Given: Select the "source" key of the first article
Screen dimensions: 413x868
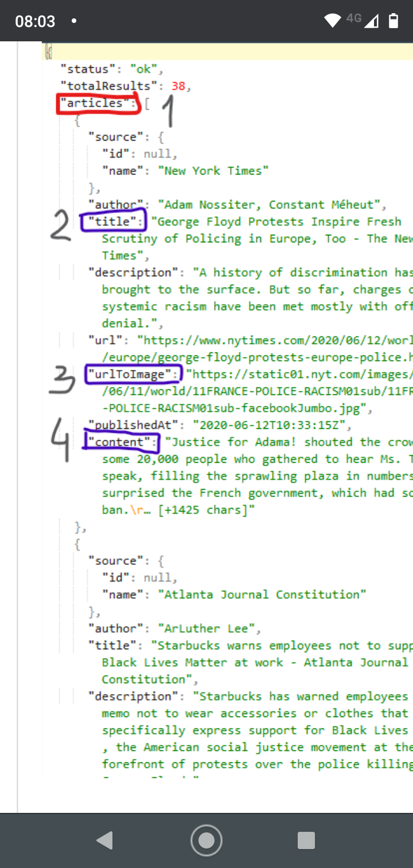Looking at the screenshot, I should click(115, 137).
